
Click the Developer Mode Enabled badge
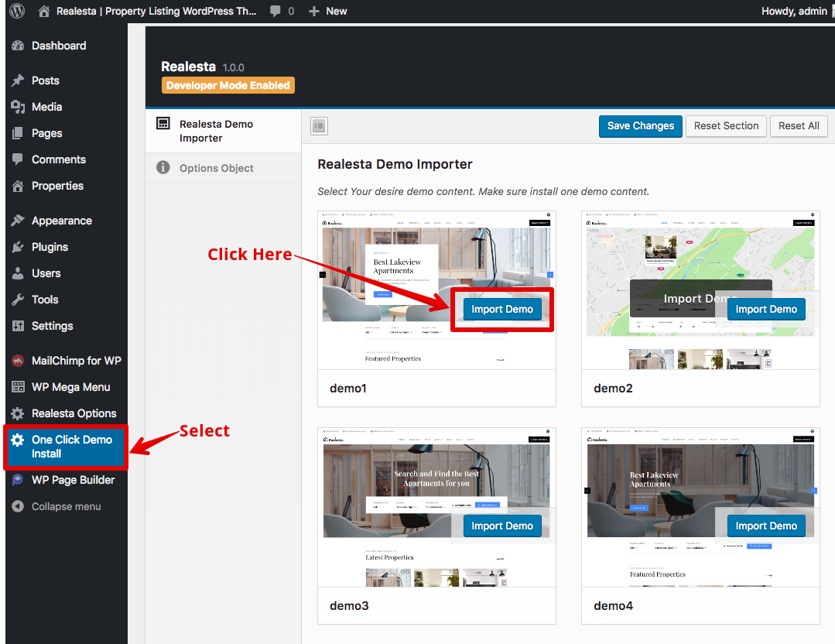pos(228,85)
